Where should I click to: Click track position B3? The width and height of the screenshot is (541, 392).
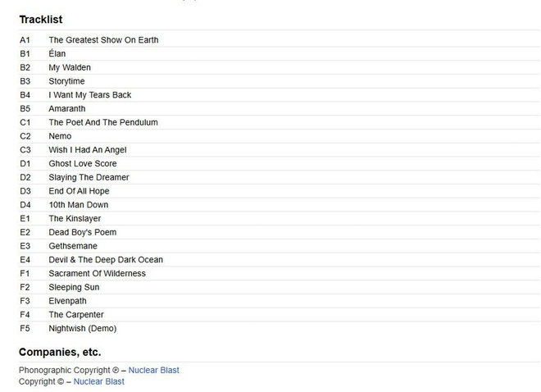tap(25, 81)
